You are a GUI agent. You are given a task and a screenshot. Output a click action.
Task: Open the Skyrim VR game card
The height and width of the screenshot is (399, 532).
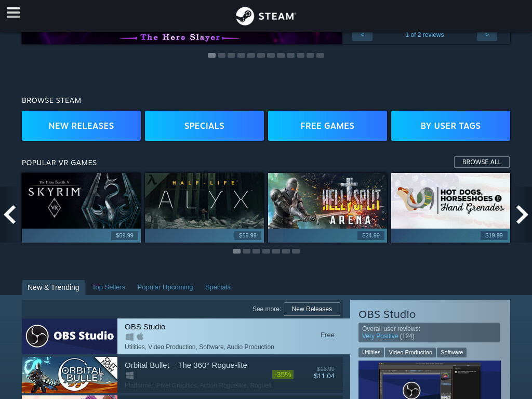(81, 208)
